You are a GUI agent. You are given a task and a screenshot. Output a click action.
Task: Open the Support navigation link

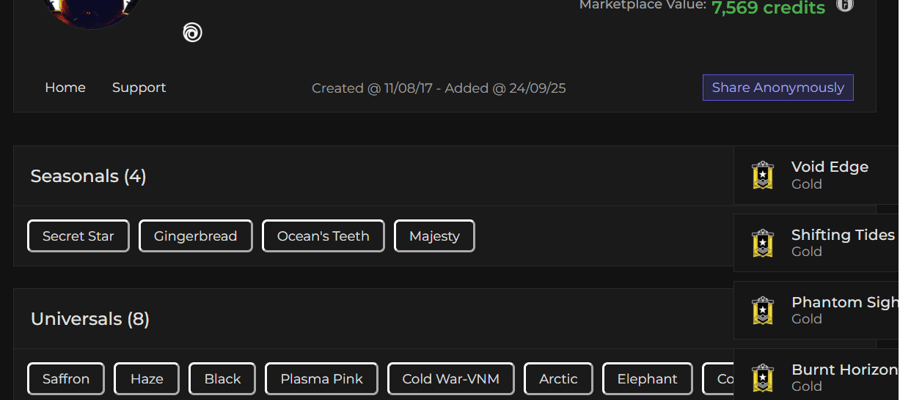[x=139, y=87]
